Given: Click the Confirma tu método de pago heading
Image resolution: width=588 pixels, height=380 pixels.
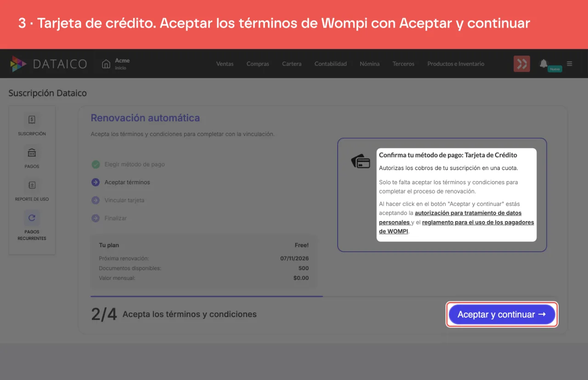Looking at the screenshot, I should tap(448, 155).
